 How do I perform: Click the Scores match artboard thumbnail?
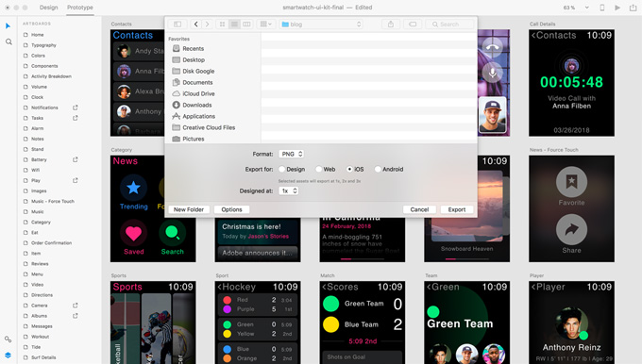click(x=363, y=323)
